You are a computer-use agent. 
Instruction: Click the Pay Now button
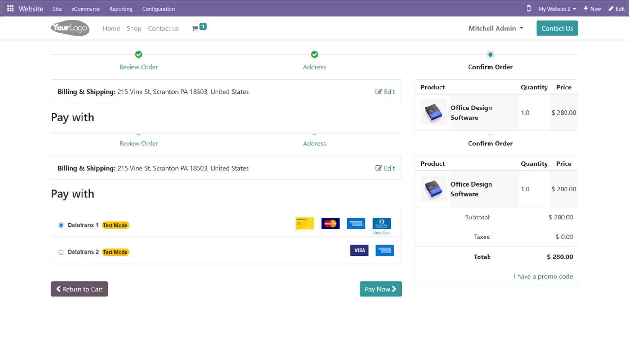point(380,289)
